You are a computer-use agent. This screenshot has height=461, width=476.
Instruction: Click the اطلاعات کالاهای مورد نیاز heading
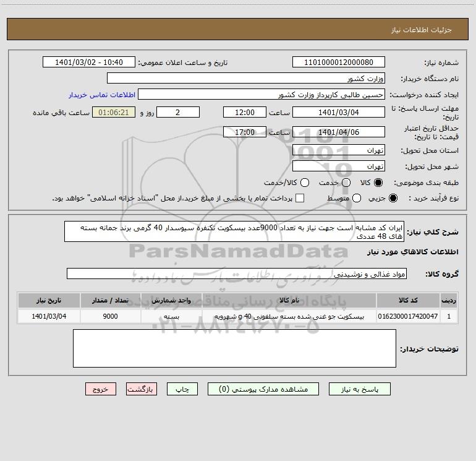[x=412, y=252]
